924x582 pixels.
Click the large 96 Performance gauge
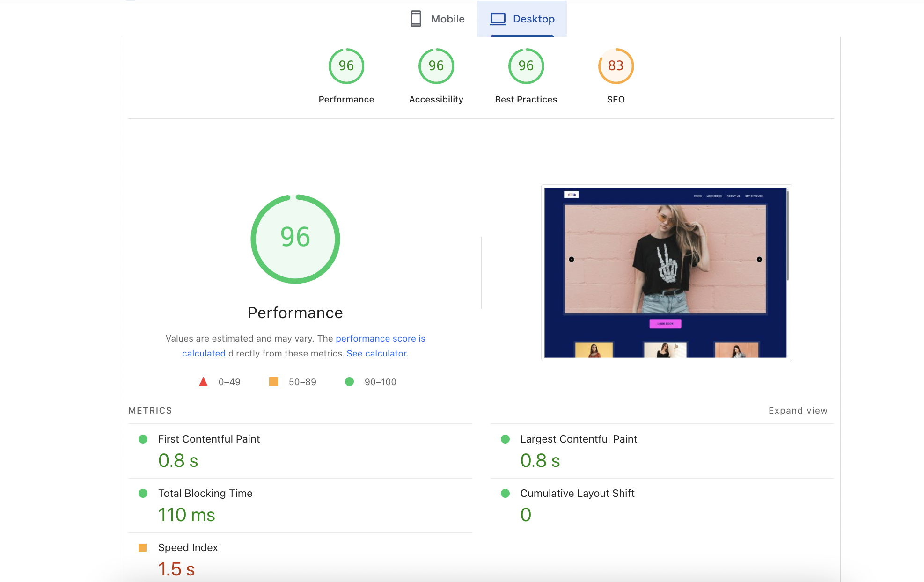coord(295,239)
